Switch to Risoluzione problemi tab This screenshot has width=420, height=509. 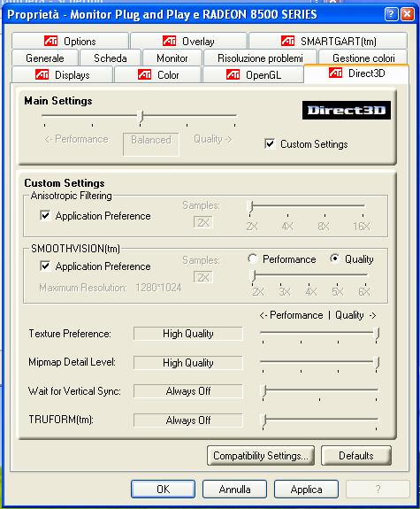click(260, 58)
